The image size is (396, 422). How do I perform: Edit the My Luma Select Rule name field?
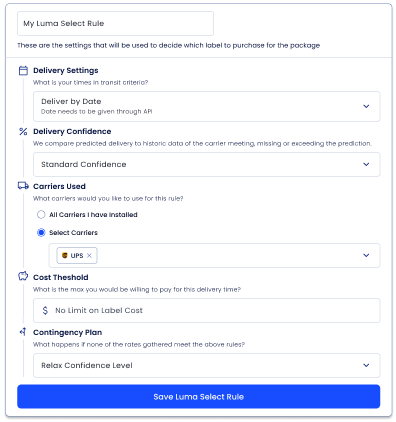coord(115,23)
